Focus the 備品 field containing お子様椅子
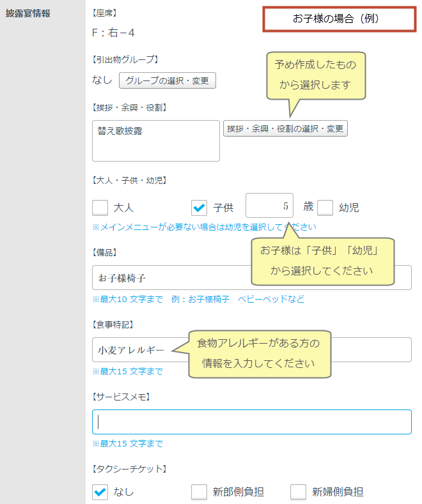The height and width of the screenshot is (504, 422). tap(166, 279)
